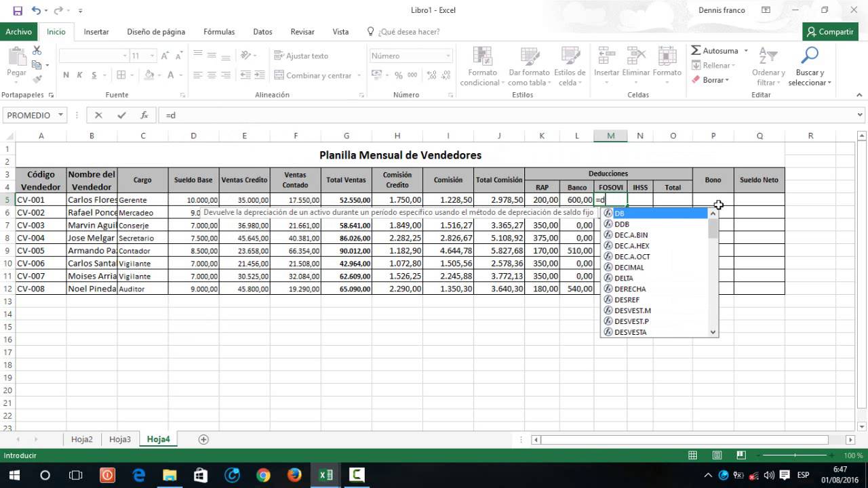Screen dimensions: 868x488
Task: Apply italic with the K button
Action: [x=80, y=75]
